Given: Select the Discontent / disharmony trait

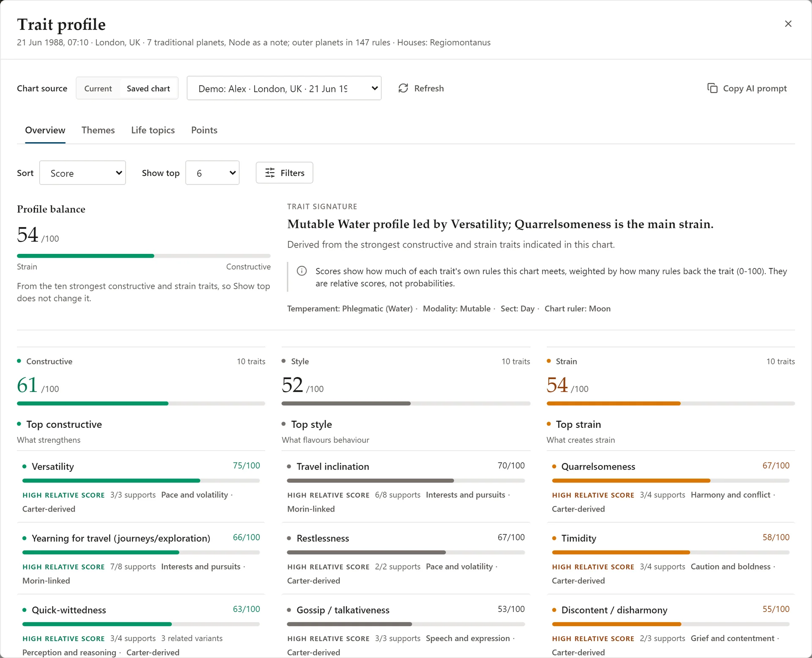Looking at the screenshot, I should [671, 626].
